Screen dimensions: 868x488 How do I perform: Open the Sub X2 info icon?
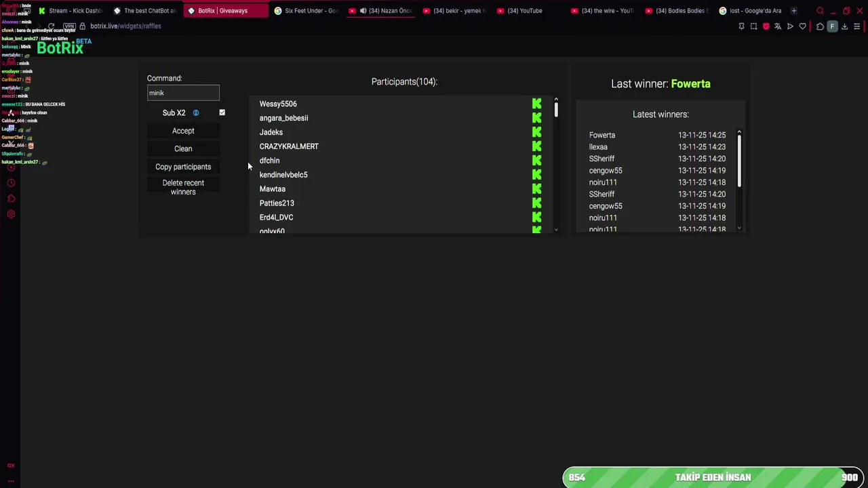(x=196, y=113)
